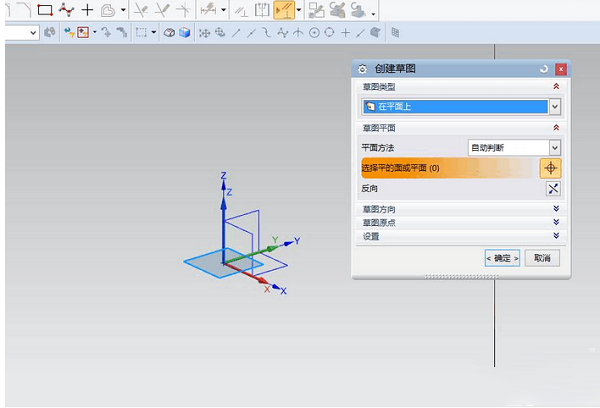Click the 确定 button
Screen dimensions: 600x408
click(x=502, y=258)
